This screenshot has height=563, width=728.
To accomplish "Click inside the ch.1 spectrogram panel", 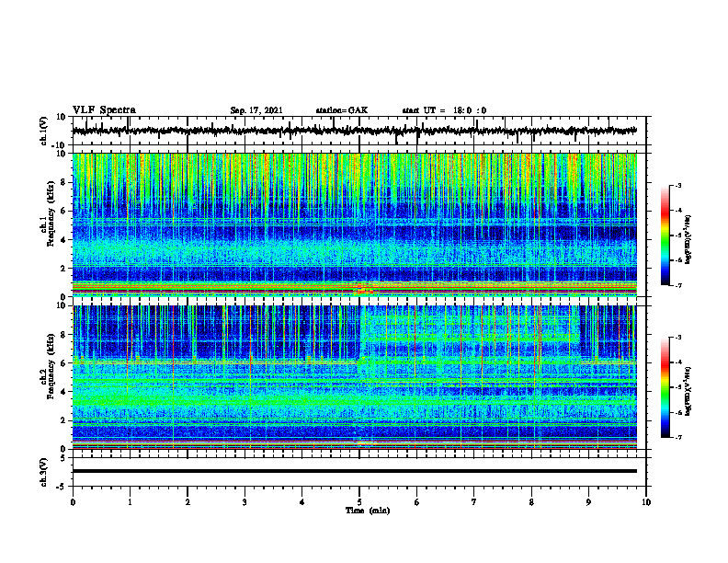I will coord(354,224).
